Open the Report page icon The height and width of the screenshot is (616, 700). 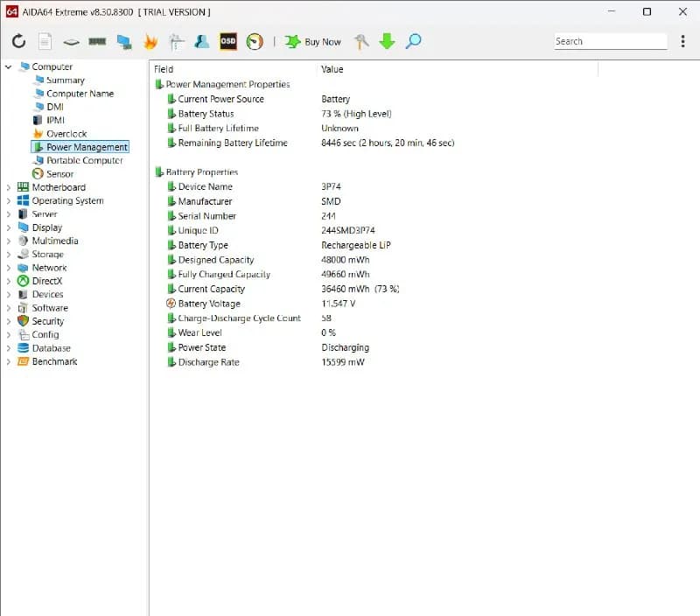pyautogui.click(x=45, y=41)
